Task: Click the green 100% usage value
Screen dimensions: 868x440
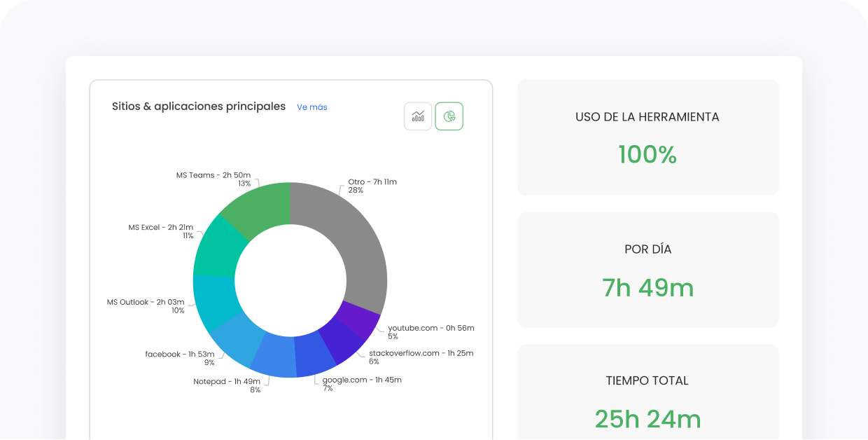Action: pos(647,155)
